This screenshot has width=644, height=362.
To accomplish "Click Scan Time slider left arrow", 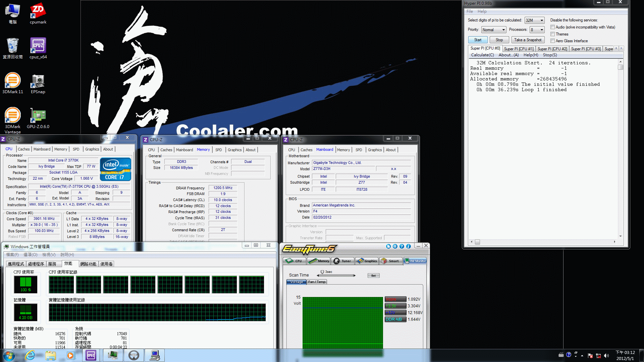I will 318,276.
